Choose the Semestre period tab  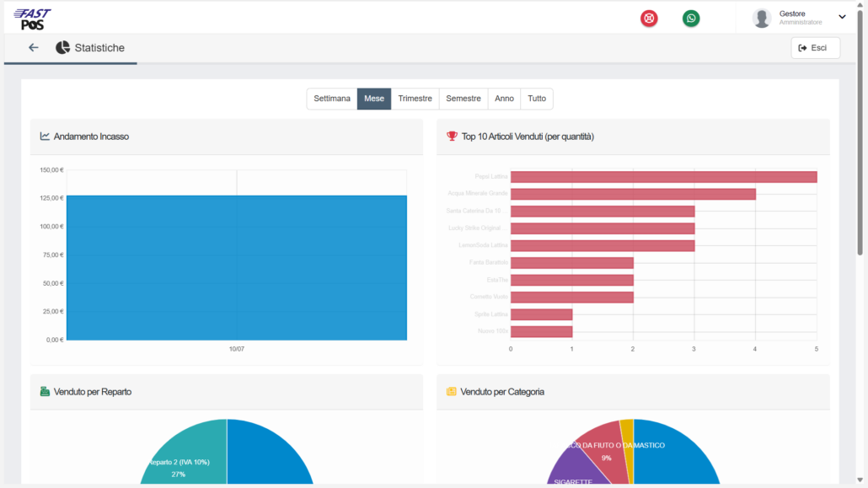click(463, 99)
